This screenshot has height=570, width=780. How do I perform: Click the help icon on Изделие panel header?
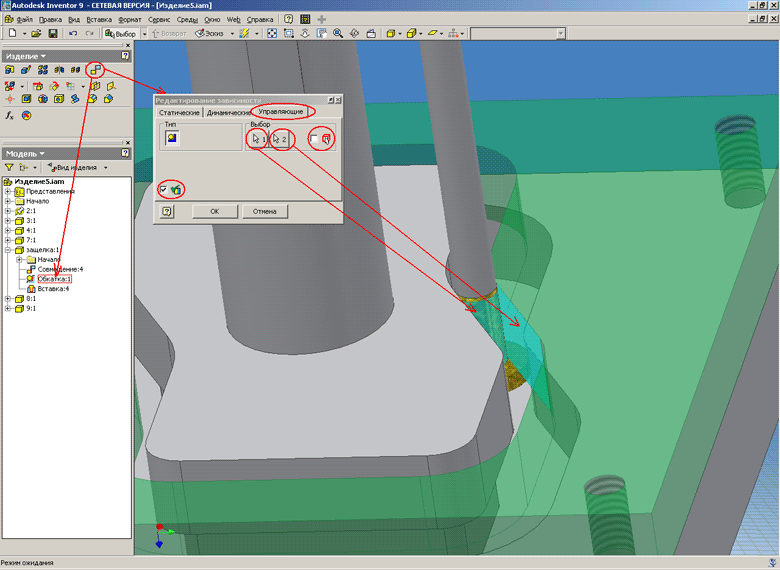pyautogui.click(x=125, y=56)
